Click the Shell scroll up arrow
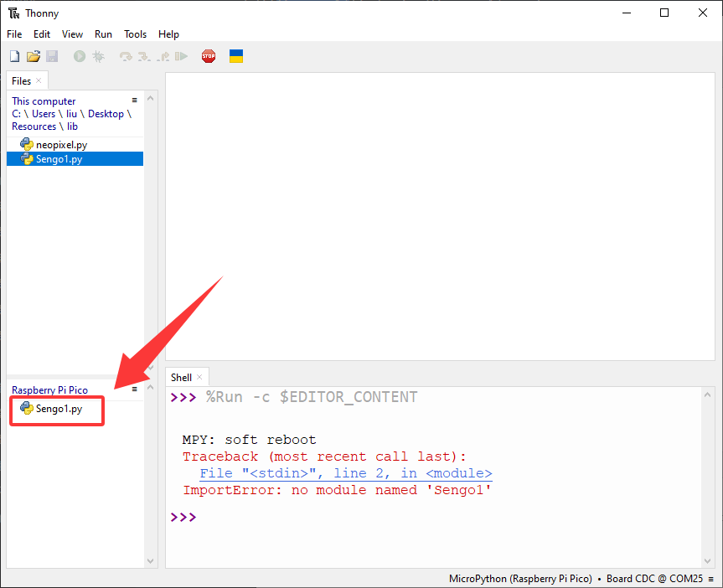Viewport: 723px width, 588px height. (708, 395)
